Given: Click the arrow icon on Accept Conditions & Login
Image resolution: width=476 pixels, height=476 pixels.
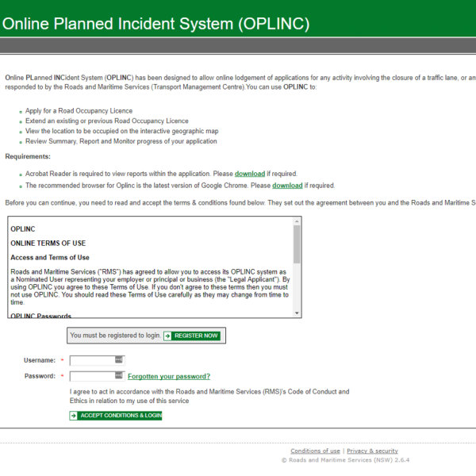Looking at the screenshot, I should coord(74,415).
